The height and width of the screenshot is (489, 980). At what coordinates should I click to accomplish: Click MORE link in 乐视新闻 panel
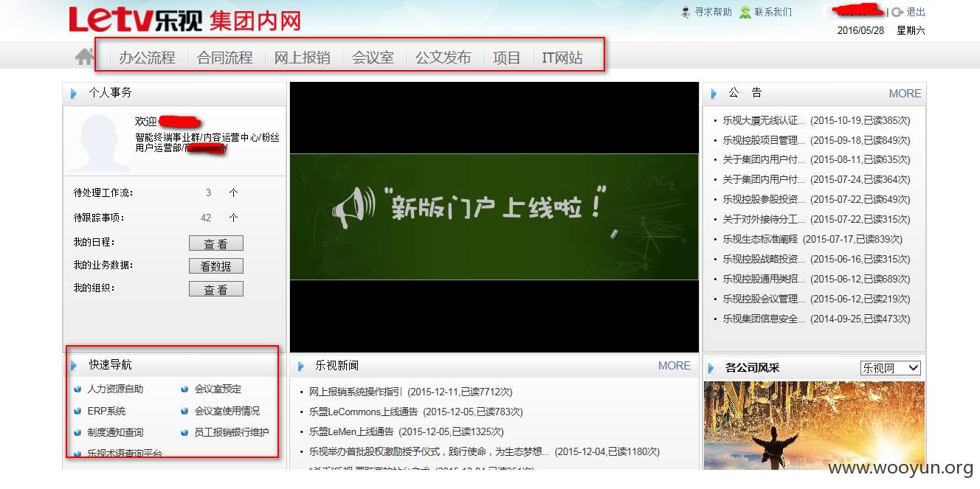pos(674,366)
